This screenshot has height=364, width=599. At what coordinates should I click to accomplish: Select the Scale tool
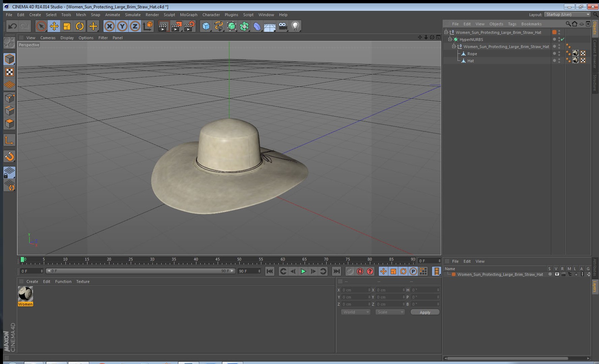(x=67, y=26)
